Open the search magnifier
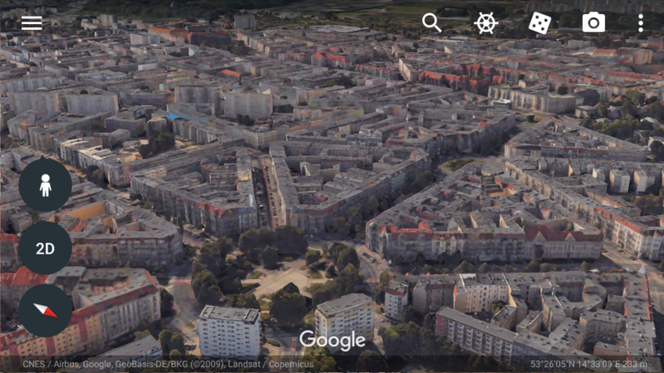 click(x=432, y=22)
